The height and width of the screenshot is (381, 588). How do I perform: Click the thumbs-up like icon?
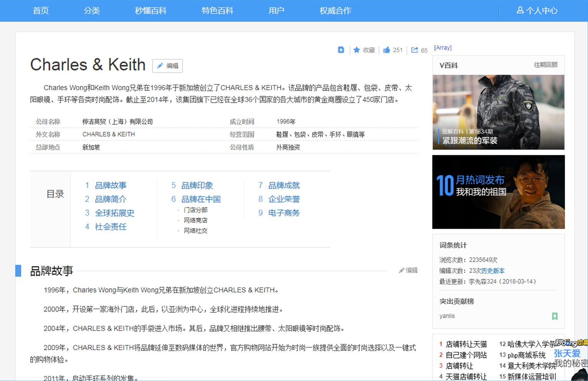point(387,50)
